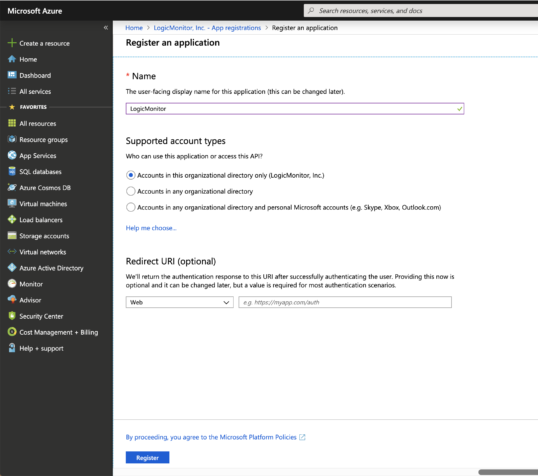Open the All services label

pyautogui.click(x=35, y=91)
